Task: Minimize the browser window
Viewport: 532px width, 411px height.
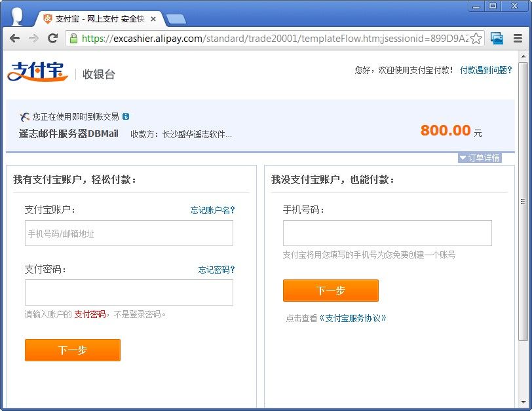Action: pyautogui.click(x=476, y=6)
